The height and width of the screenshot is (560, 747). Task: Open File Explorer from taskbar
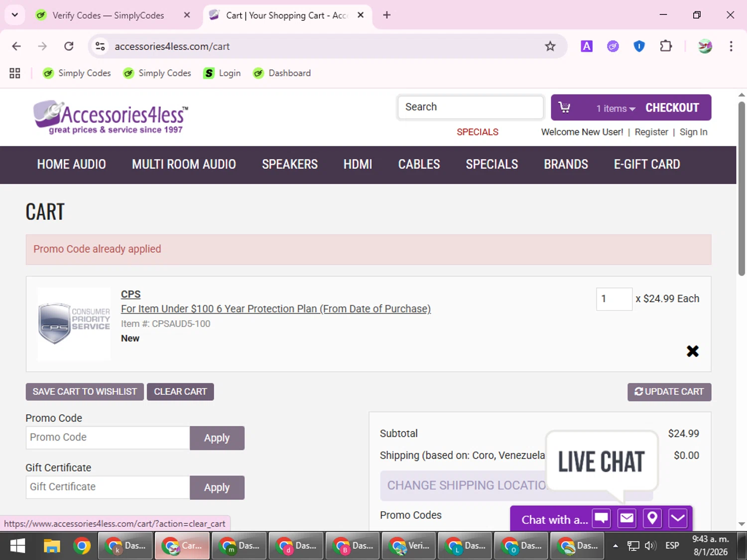tap(52, 546)
